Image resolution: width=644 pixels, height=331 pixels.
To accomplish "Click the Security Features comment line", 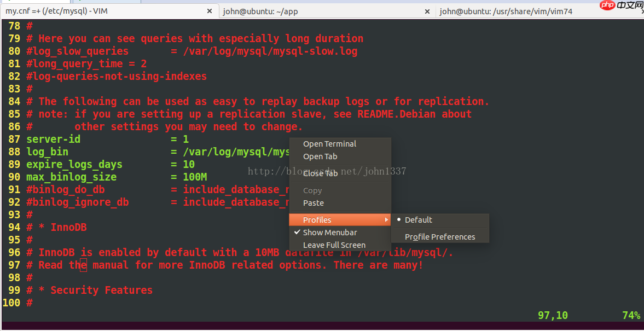I will tap(101, 291).
